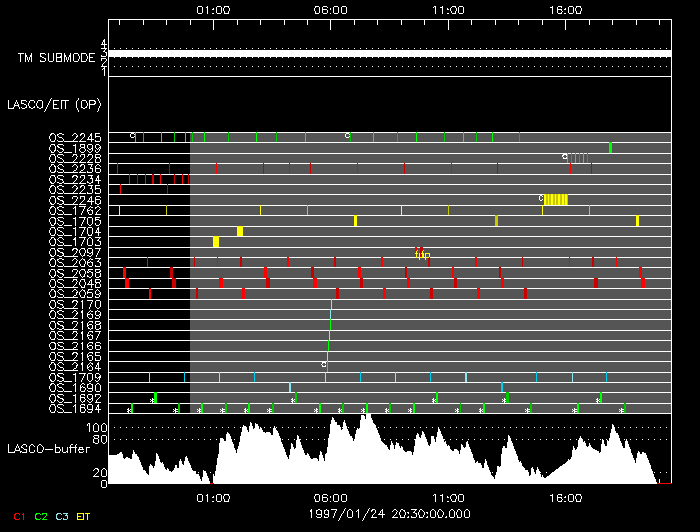Click the green C2 legend entry
Image resolution: width=700 pixels, height=532 pixels.
coord(41,516)
